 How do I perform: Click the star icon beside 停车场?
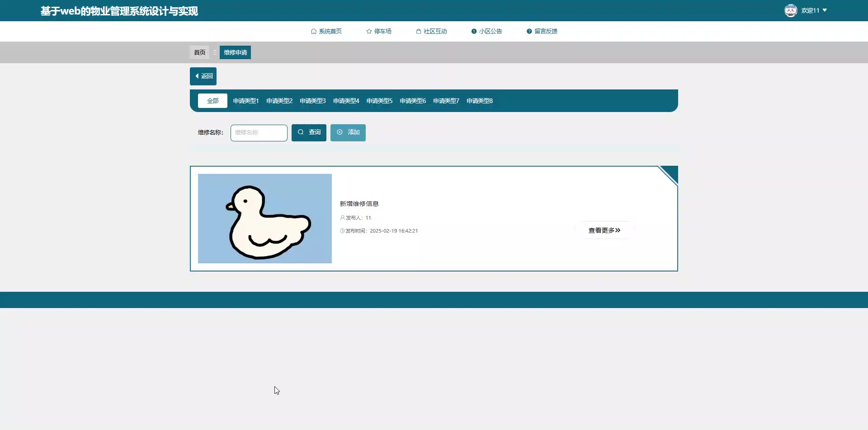point(369,31)
